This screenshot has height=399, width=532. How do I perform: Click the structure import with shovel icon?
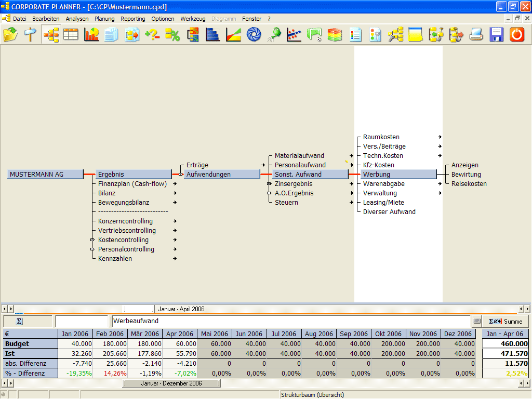pyautogui.click(x=436, y=35)
